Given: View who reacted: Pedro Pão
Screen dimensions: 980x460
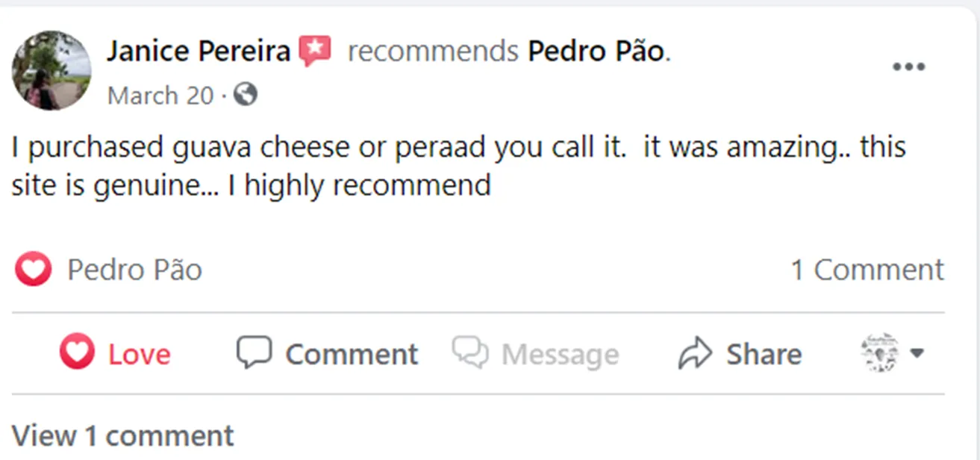Looking at the screenshot, I should pos(134,270).
